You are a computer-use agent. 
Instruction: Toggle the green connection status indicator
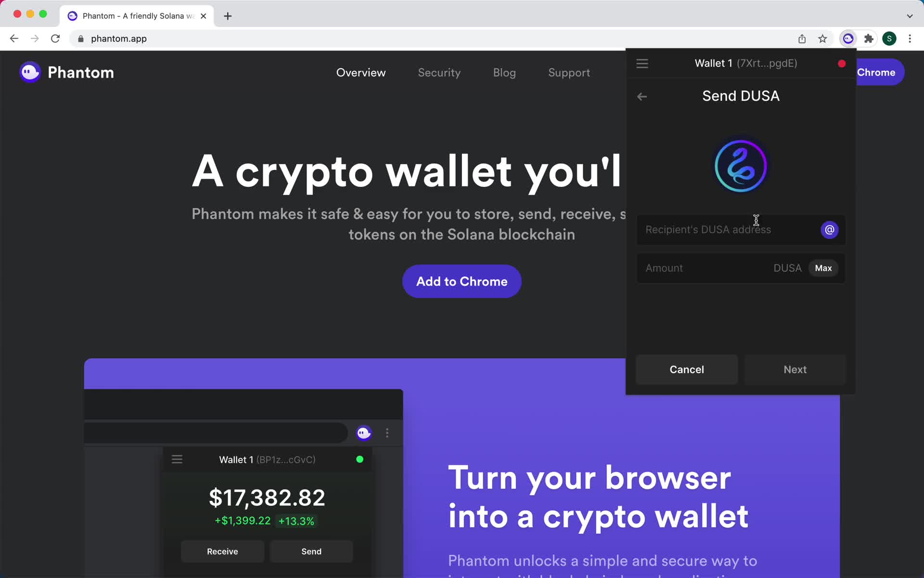358,459
